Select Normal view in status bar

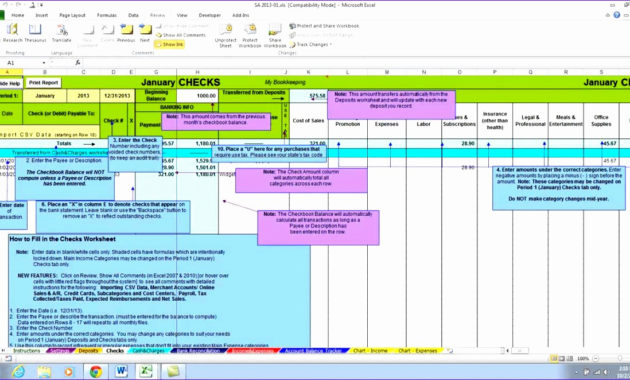554,358
